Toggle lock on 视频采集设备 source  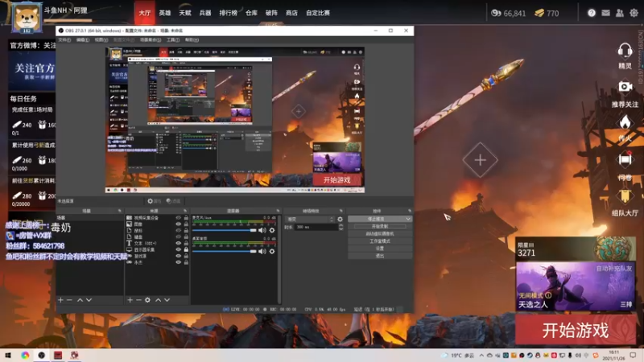pyautogui.click(x=186, y=218)
